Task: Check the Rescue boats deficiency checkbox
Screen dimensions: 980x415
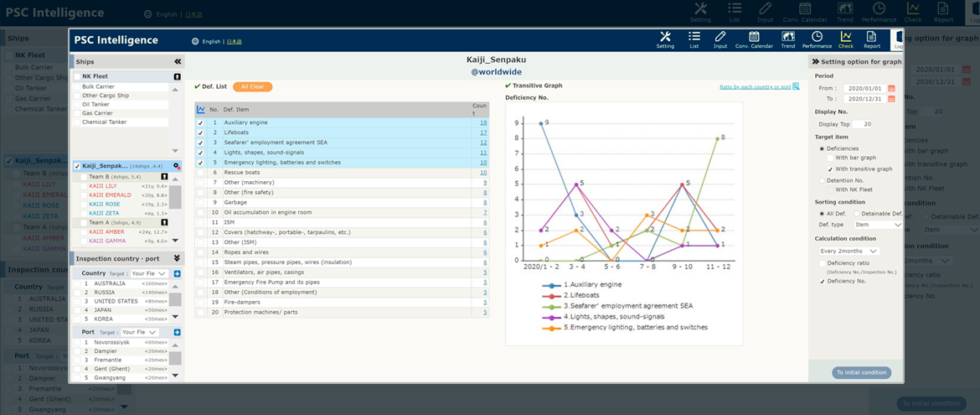Action: (x=200, y=172)
